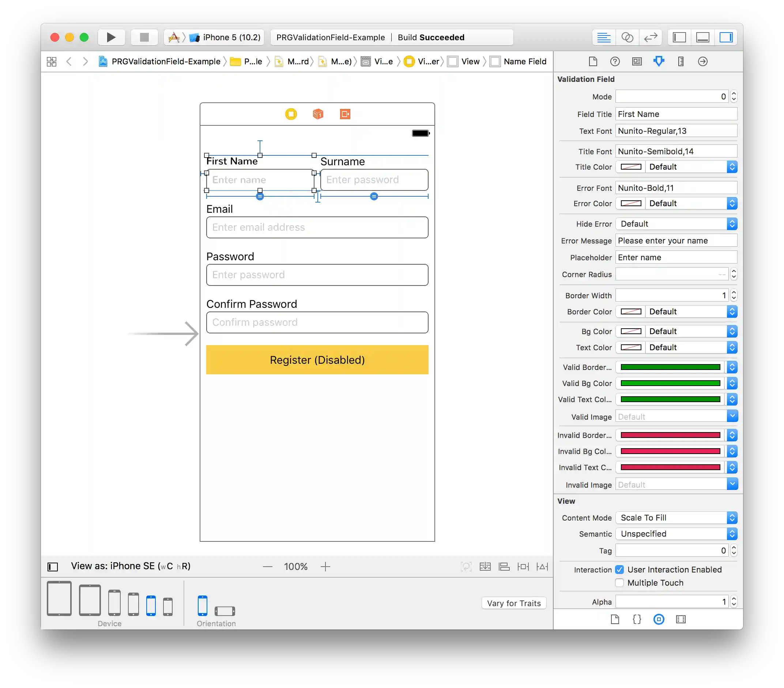Screen dimensions: 784x688
Task: Toggle the right utilities panel button
Action: 726,37
